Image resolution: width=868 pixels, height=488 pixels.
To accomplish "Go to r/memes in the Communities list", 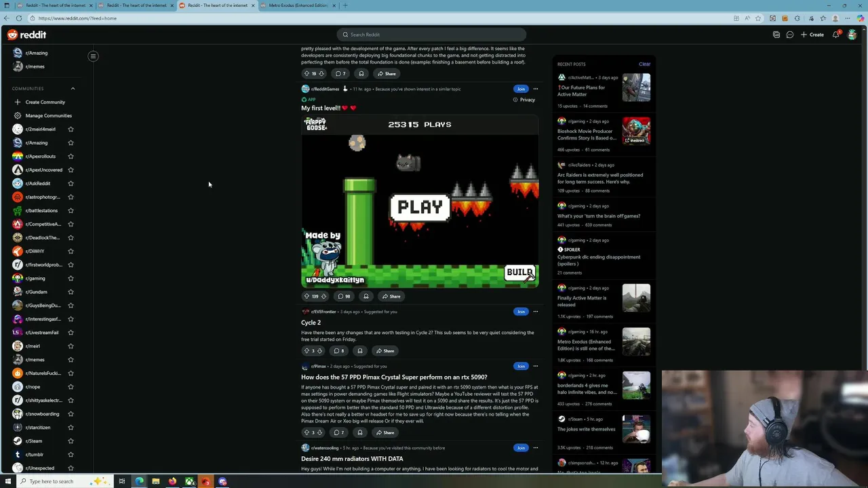I will [x=35, y=360].
